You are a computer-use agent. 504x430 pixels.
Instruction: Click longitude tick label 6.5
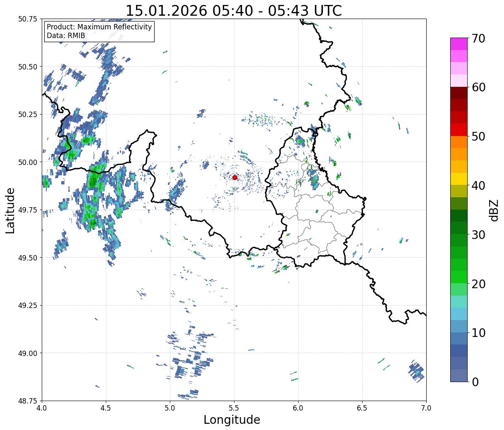click(x=362, y=408)
